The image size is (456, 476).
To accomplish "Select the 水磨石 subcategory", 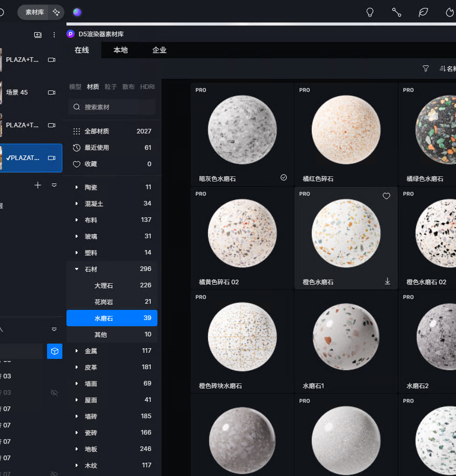I will pyautogui.click(x=112, y=318).
